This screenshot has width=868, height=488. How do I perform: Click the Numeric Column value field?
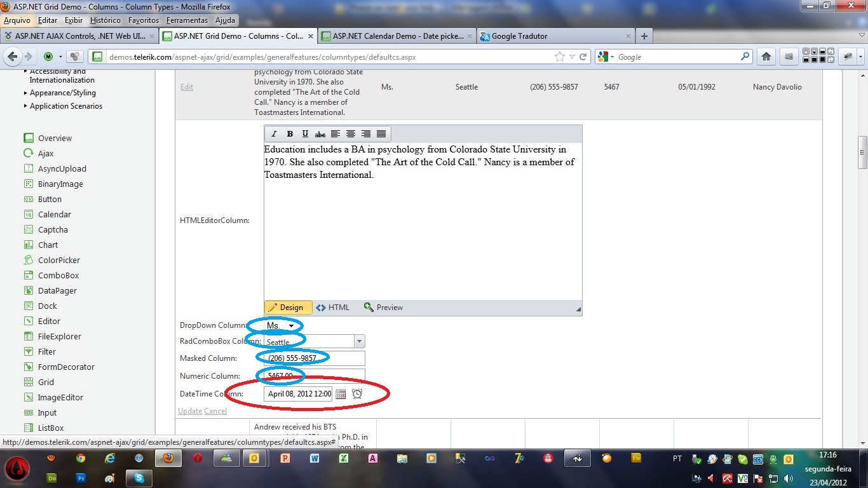coord(315,376)
